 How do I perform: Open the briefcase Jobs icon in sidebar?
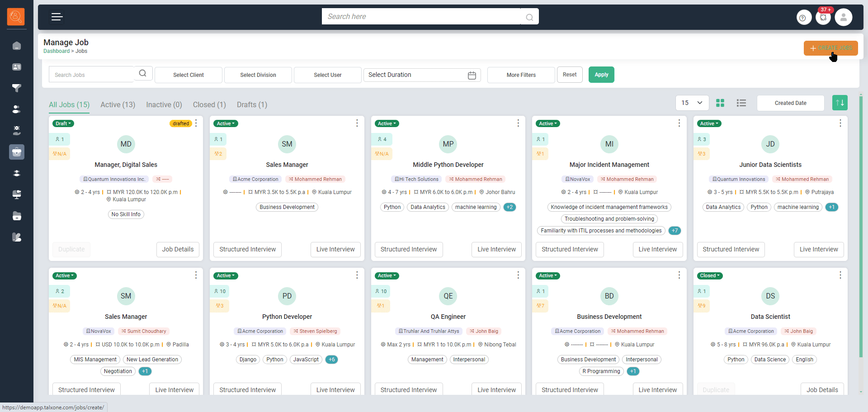[17, 152]
